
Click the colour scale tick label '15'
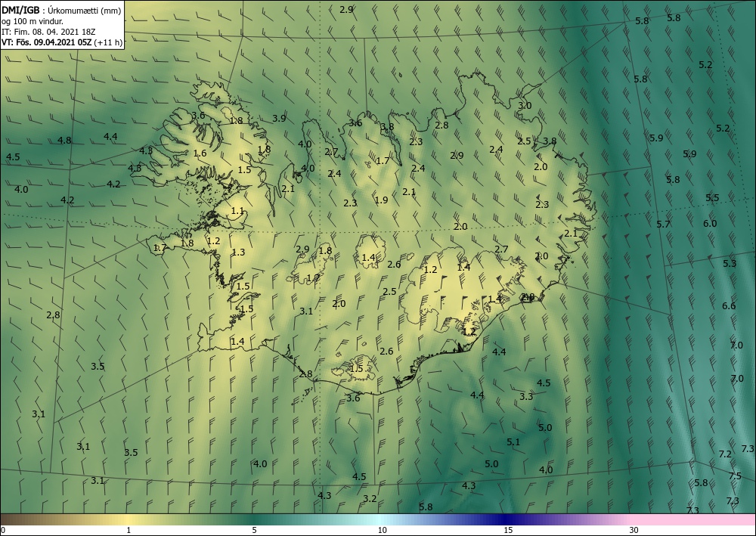508,530
